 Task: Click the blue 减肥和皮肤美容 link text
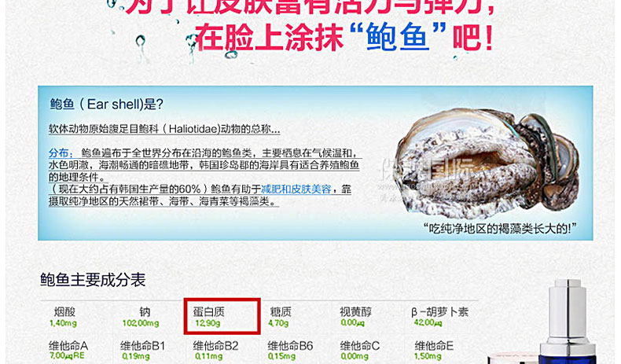pyautogui.click(x=296, y=189)
